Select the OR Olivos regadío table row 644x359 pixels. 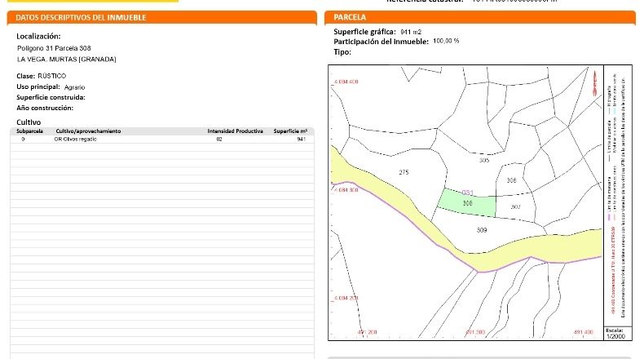(x=162, y=140)
